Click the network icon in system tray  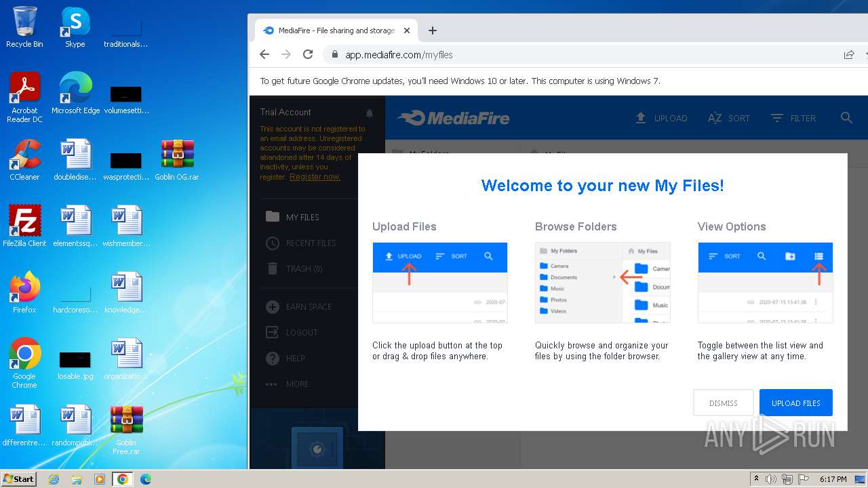coord(787,479)
